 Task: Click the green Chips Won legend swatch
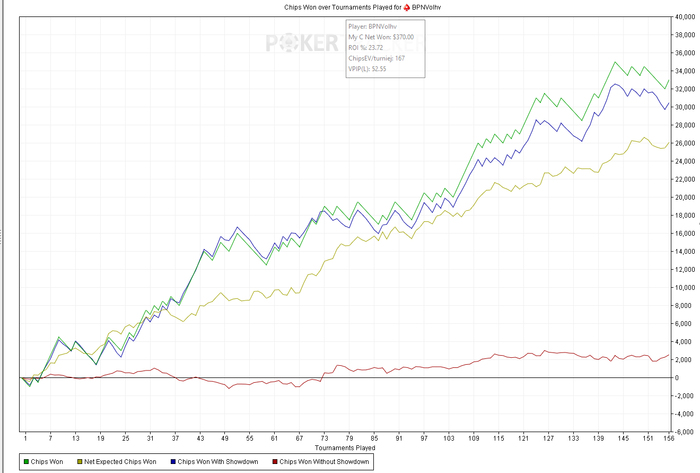point(26,462)
